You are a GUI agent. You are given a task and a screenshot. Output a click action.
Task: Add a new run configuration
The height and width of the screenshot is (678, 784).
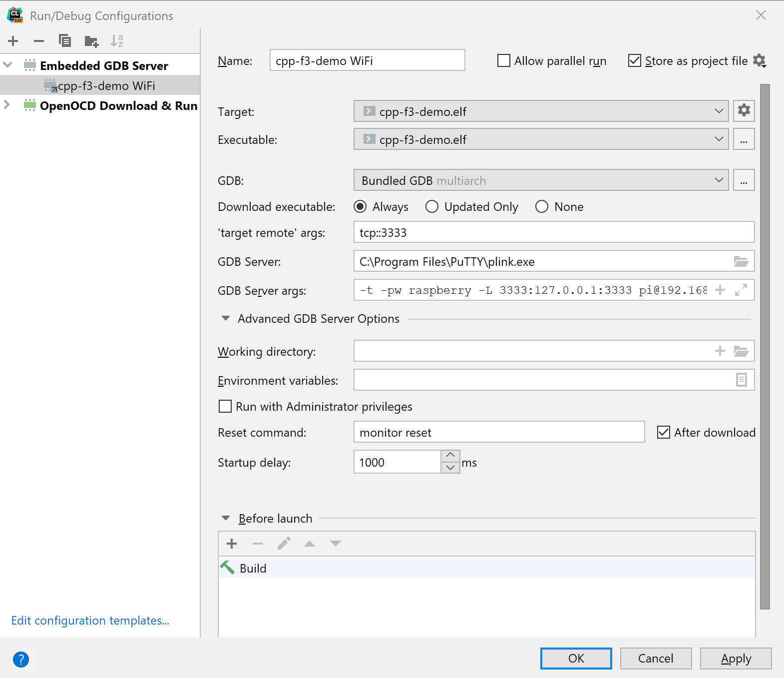point(13,41)
